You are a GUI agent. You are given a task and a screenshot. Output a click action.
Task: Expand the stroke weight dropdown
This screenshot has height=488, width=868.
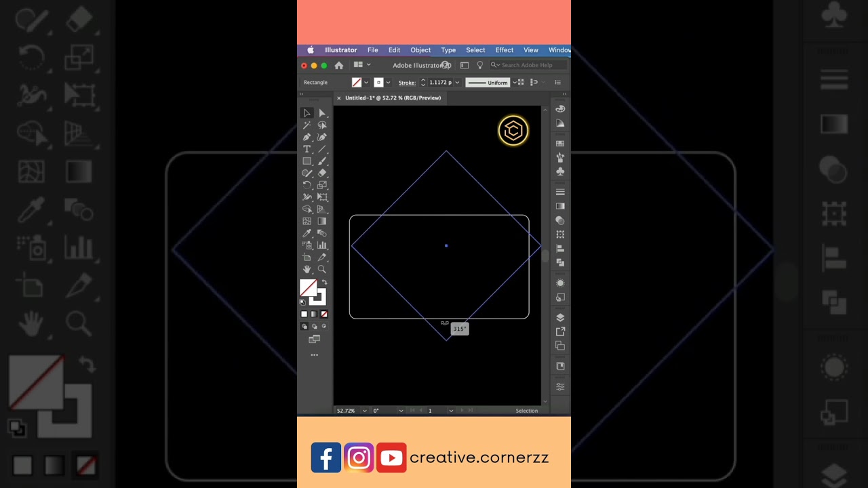pos(457,83)
